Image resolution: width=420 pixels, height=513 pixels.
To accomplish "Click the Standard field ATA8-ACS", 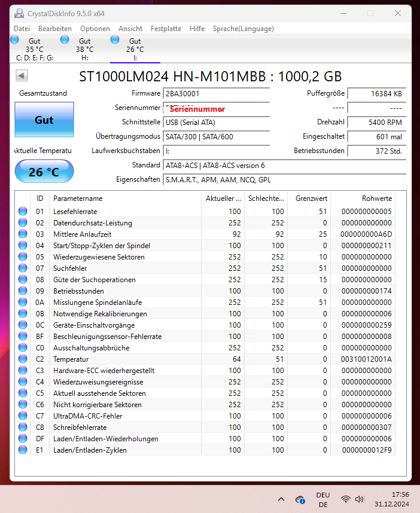I will coord(284,166).
